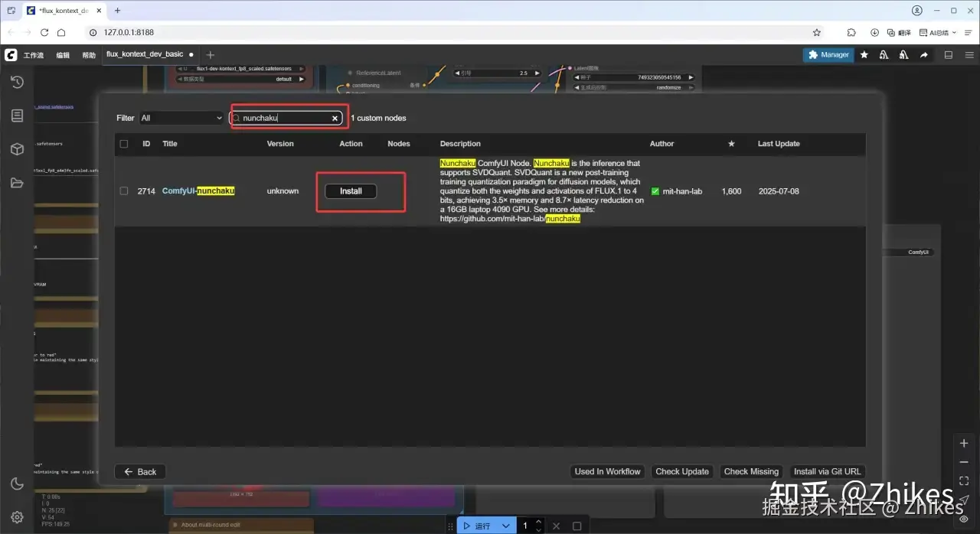This screenshot has width=980, height=534.
Task: Open the node library sidebar icon
Action: point(17,116)
